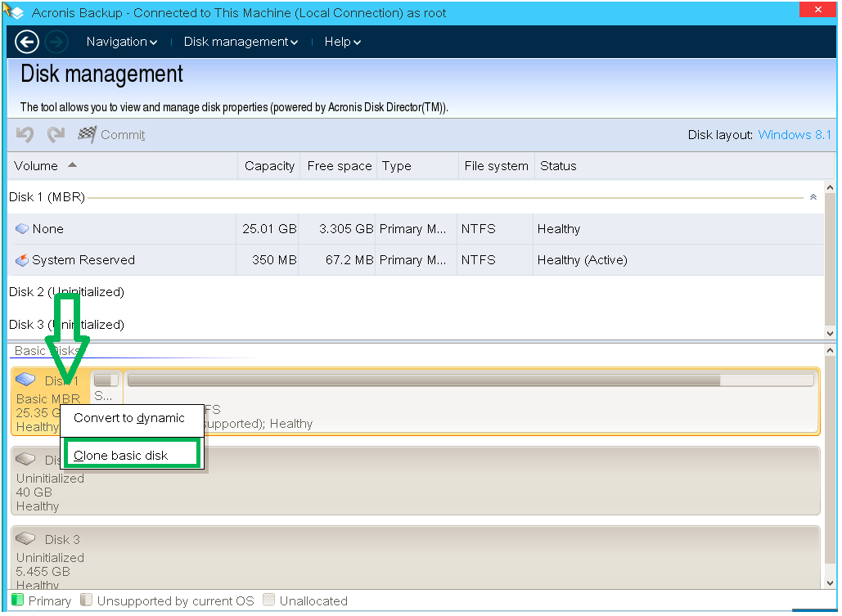The height and width of the screenshot is (616, 842).
Task: Open the Navigation menu
Action: pyautogui.click(x=121, y=42)
